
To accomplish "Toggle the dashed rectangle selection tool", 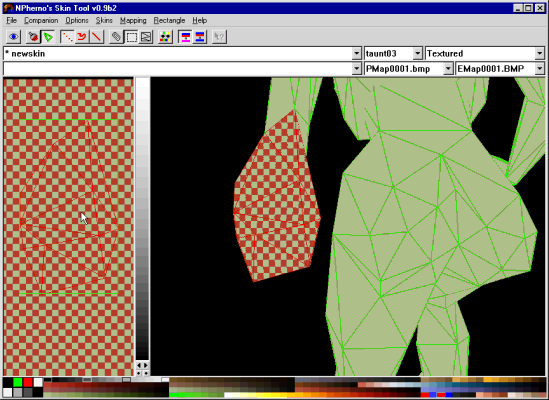I will click(131, 37).
